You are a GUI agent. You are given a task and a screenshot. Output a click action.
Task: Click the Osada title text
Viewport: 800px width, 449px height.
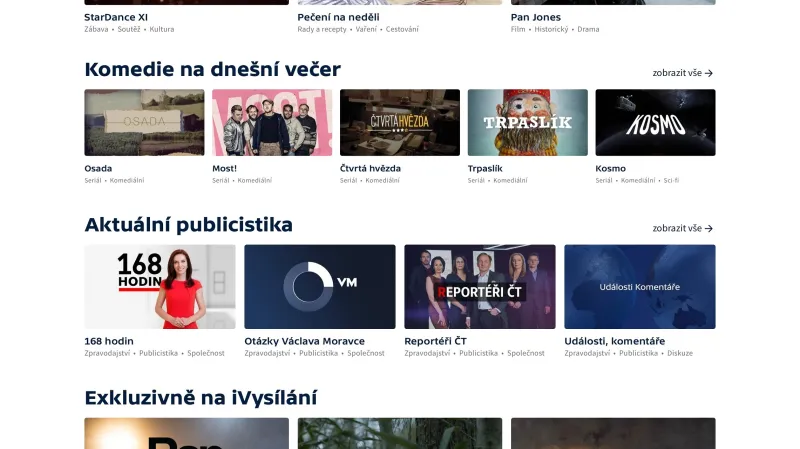coord(98,168)
